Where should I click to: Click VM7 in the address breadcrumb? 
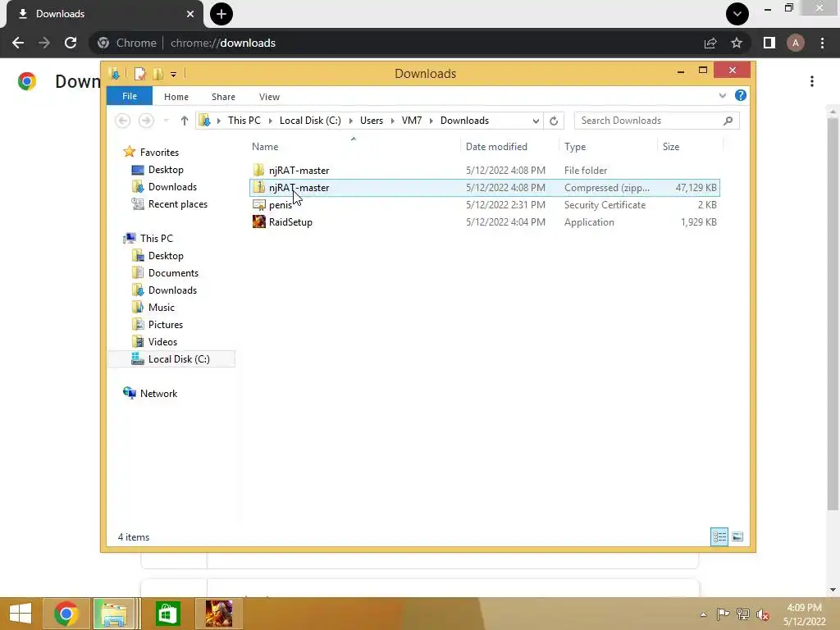click(412, 121)
